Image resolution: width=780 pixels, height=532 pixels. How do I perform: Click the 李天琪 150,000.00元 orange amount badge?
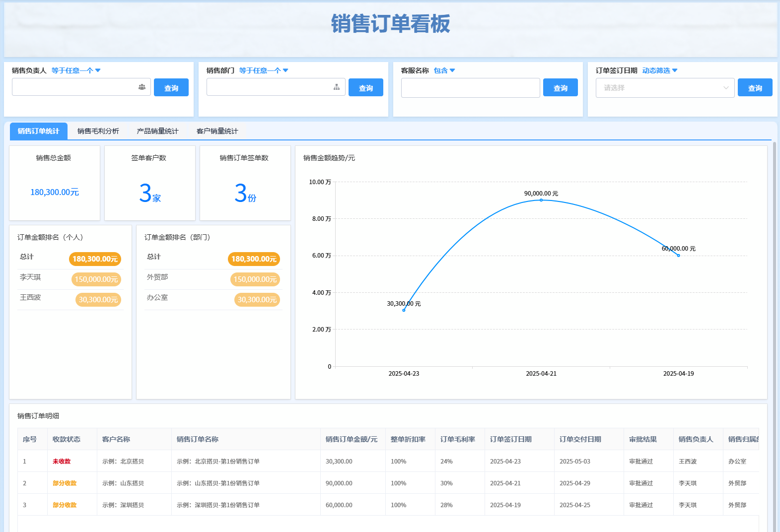96,279
